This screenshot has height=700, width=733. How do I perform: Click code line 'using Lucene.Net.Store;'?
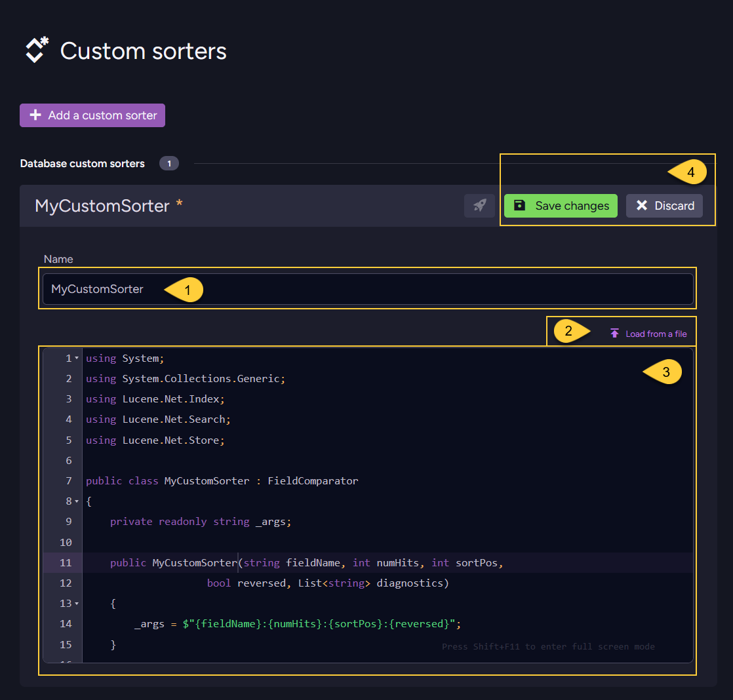(x=155, y=440)
